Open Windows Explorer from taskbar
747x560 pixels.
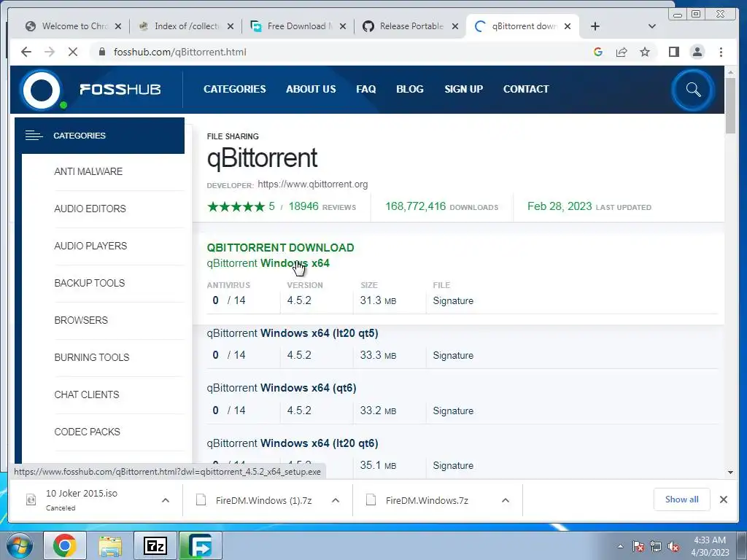click(x=110, y=545)
